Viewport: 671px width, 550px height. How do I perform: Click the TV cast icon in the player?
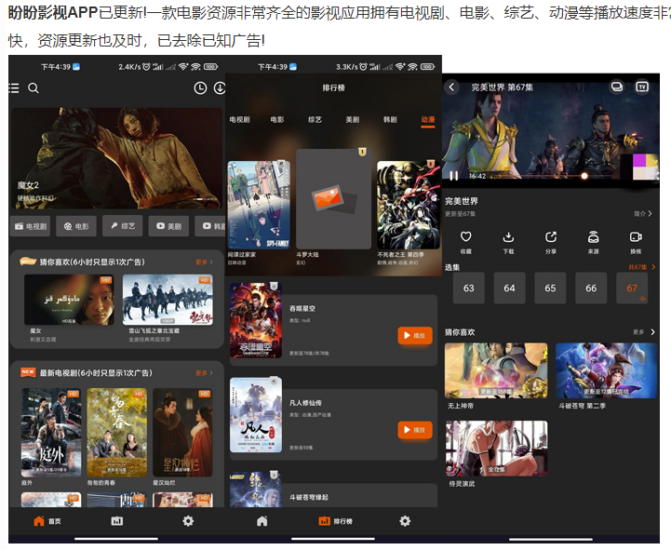(642, 87)
